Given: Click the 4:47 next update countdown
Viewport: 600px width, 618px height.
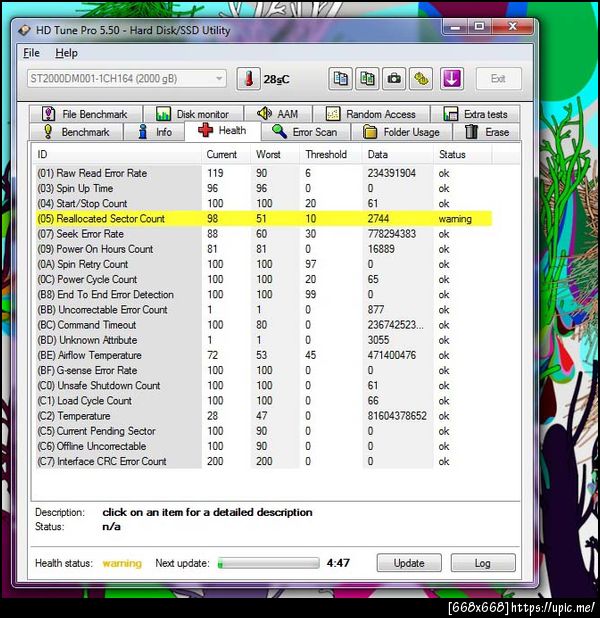Looking at the screenshot, I should coord(338,563).
